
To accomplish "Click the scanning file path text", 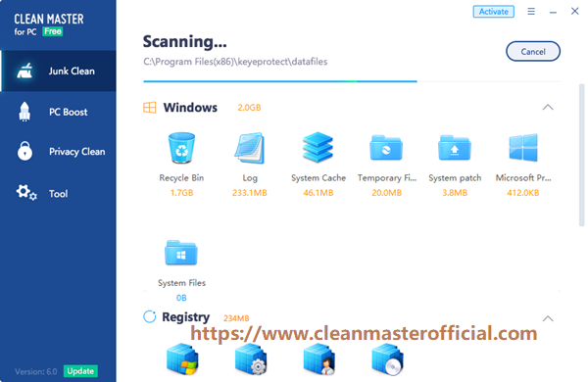I will 235,62.
